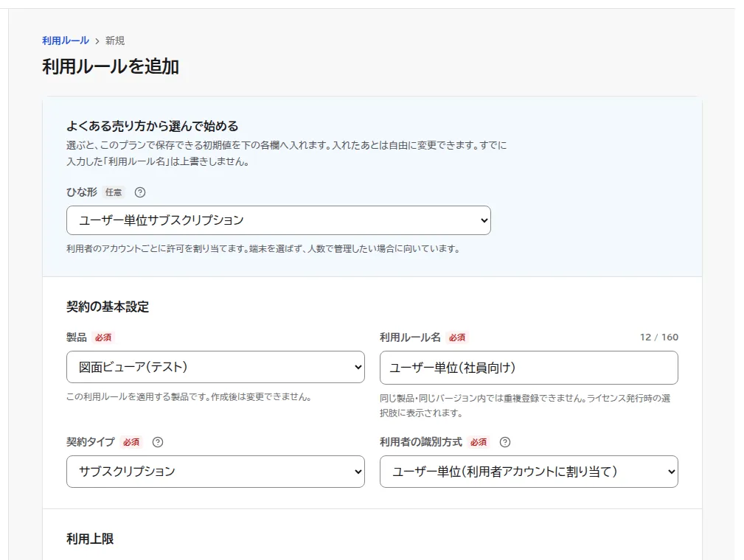Click the 利用ルール名 text field
Viewport: 744px width, 560px height.
[529, 368]
